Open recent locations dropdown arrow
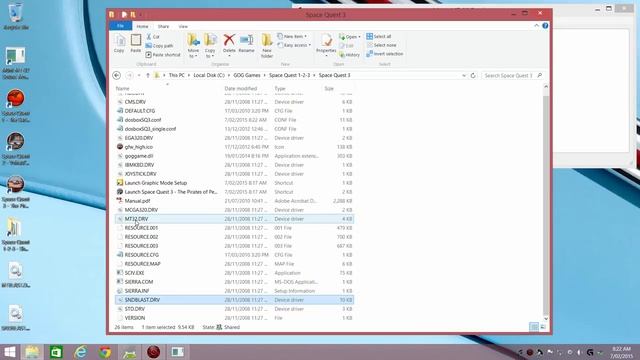 click(139, 76)
